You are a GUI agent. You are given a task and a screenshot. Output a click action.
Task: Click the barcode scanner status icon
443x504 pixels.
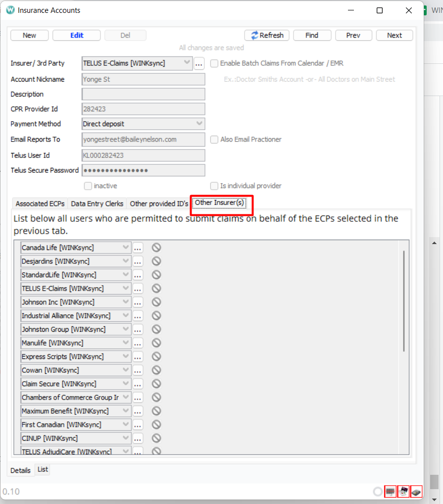[391, 491]
